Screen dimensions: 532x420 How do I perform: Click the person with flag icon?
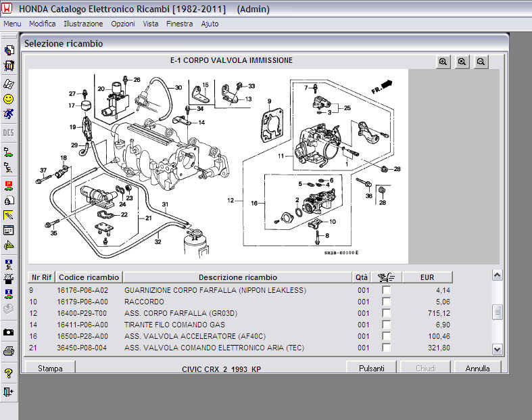click(9, 167)
